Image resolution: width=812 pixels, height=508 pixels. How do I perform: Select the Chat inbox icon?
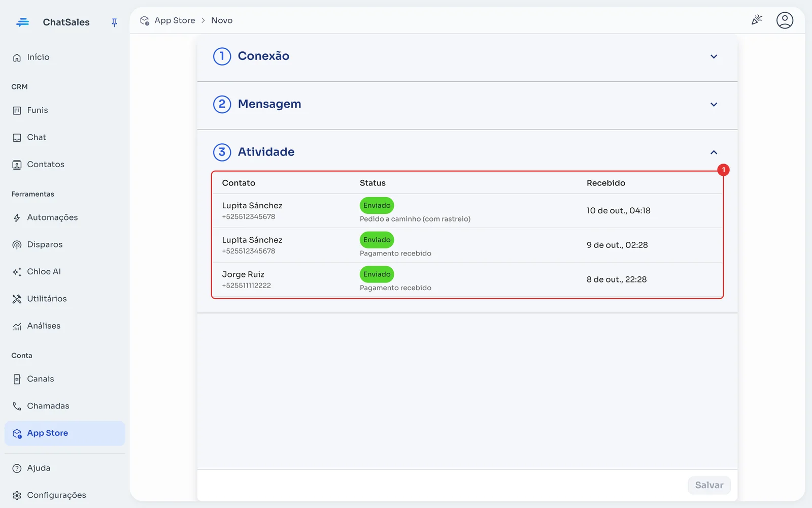pos(17,138)
